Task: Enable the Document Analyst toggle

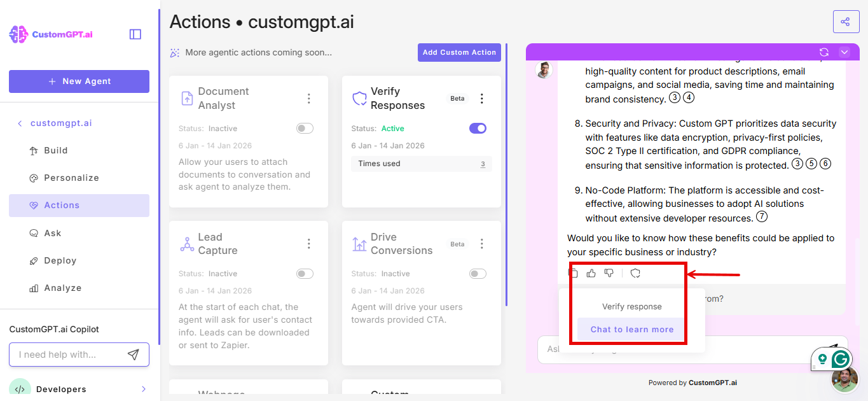Action: [x=305, y=129]
